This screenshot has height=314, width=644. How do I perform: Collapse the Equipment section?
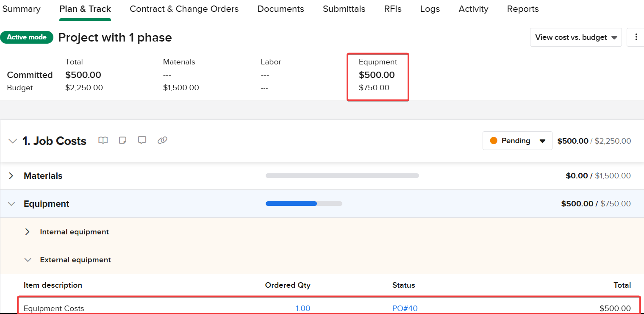pyautogui.click(x=11, y=204)
